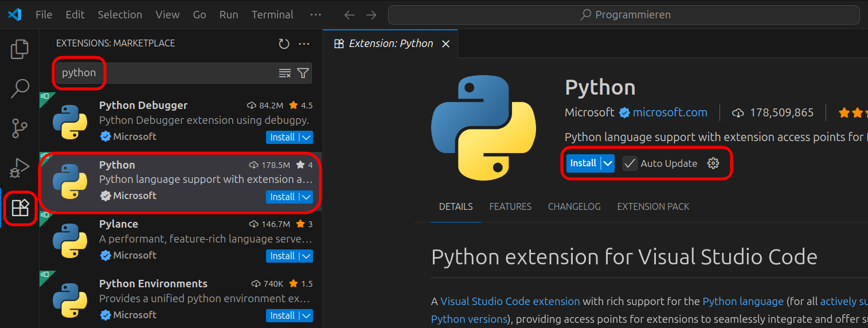Open the Terminal menu
This screenshot has width=868, height=328.
[x=272, y=15]
